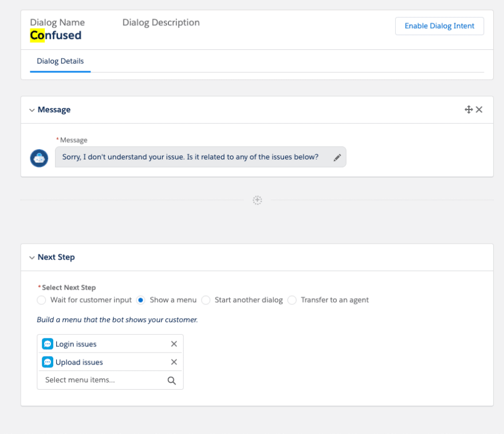Image resolution: width=504 pixels, height=434 pixels.
Task: Click the Confused dialog name
Action: (56, 36)
